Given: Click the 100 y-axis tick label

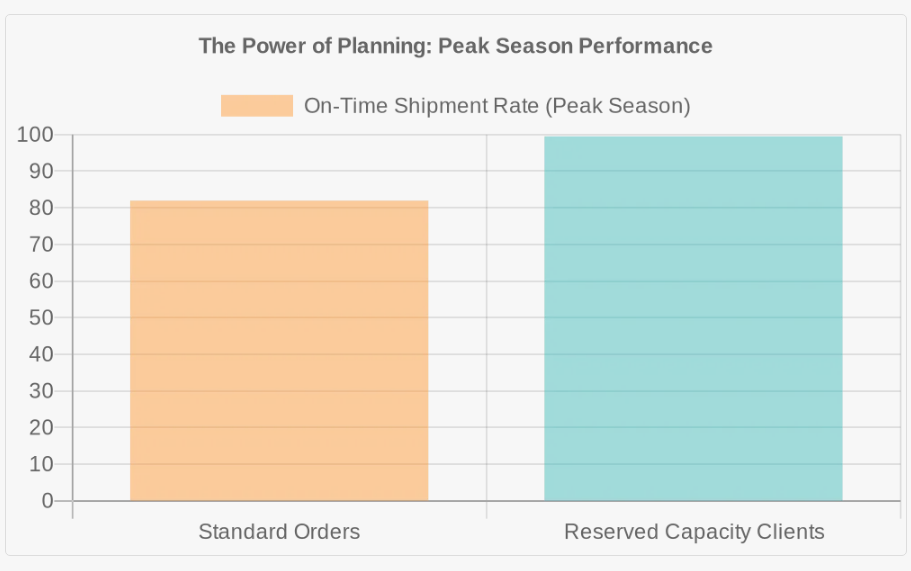Looking at the screenshot, I should [x=35, y=135].
